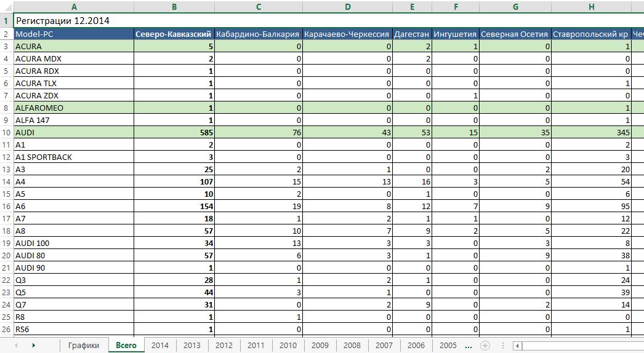Select column F header

pos(456,7)
